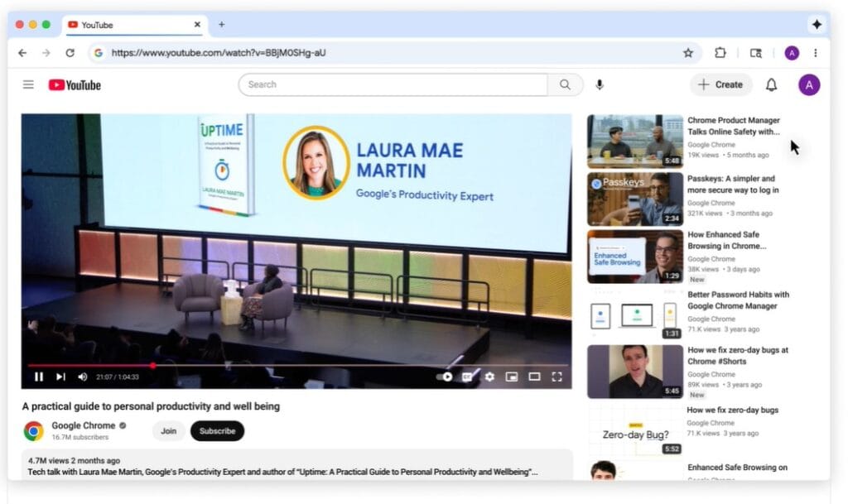This screenshot has width=848, height=504.
Task: Open a new browser tab
Action: (221, 24)
